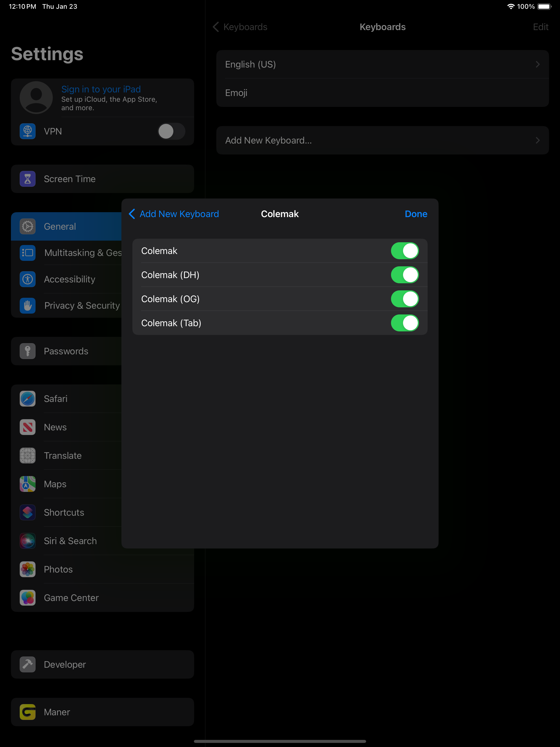Open the Privacy & Security hand icon
Image resolution: width=560 pixels, height=747 pixels.
[x=28, y=306]
